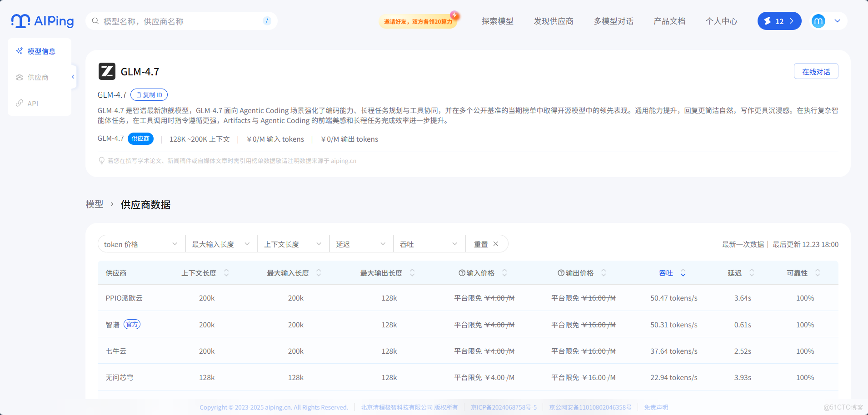Click the API link icon in sidebar

coord(20,103)
